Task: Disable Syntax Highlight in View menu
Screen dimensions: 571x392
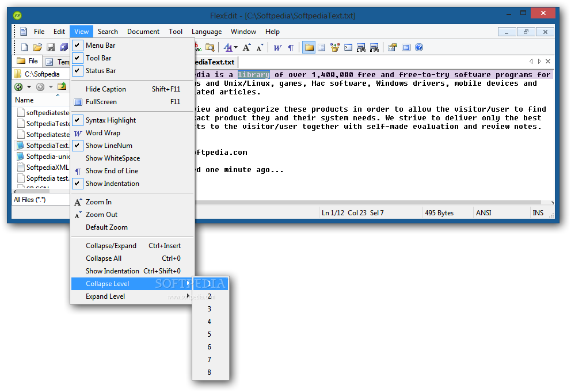Action: tap(132, 120)
